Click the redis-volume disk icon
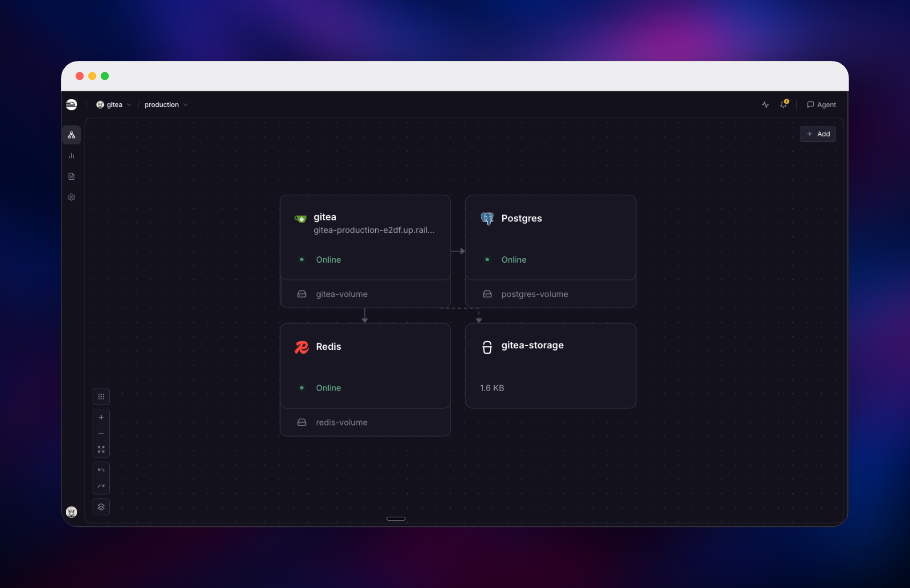This screenshot has width=910, height=588. 302,423
